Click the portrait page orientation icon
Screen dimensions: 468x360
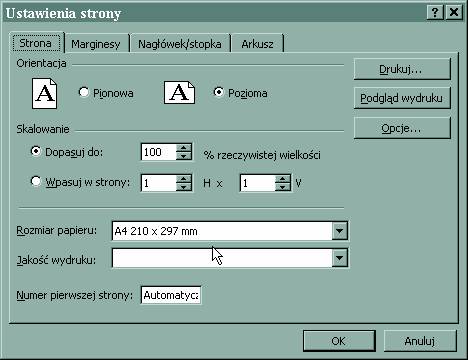coord(44,93)
